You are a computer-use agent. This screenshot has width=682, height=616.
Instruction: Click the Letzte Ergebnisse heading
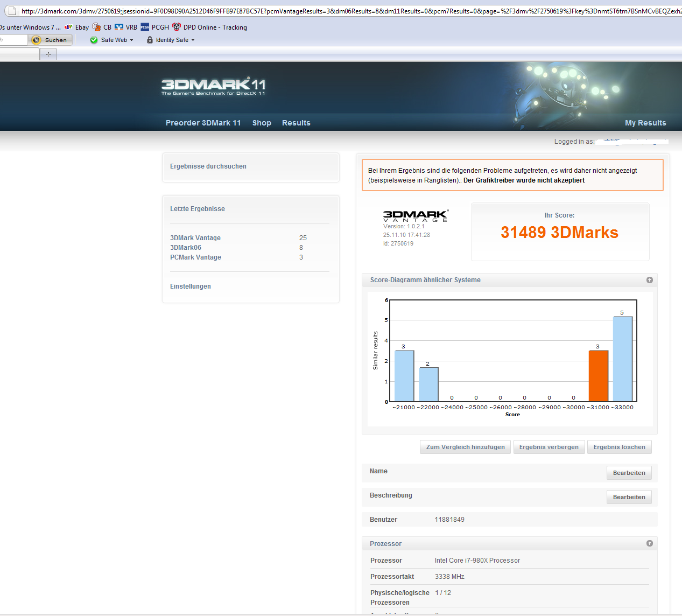pos(198,209)
